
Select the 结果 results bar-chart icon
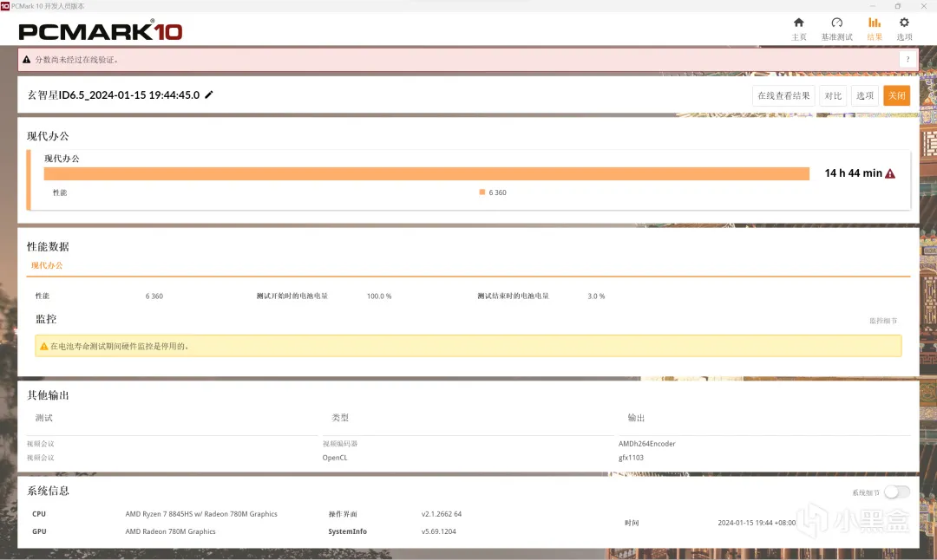pyautogui.click(x=875, y=23)
